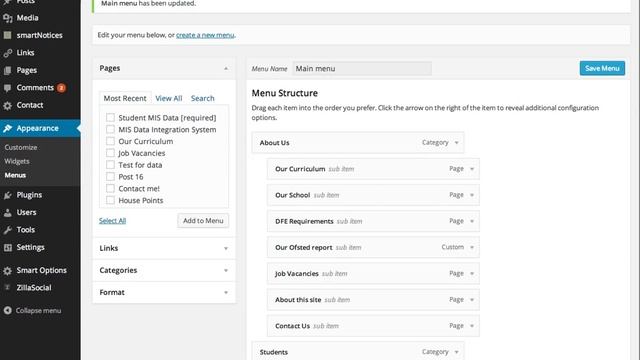Open the Smart Options menu label
Screen dimensions: 640x360
42,270
